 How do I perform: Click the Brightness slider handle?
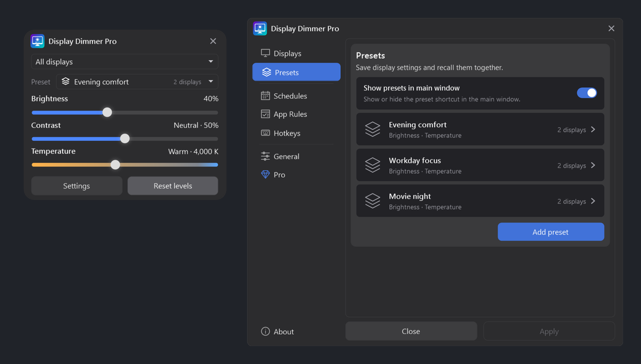(x=107, y=112)
